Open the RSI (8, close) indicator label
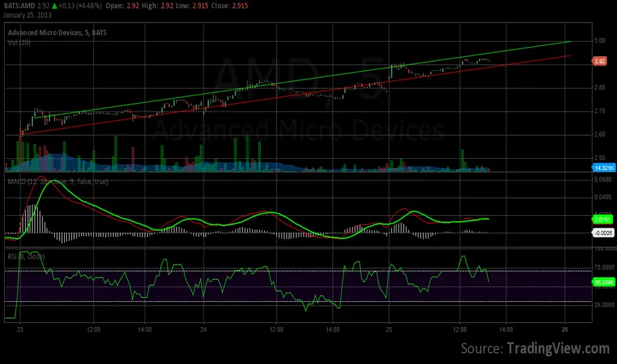 [26, 257]
